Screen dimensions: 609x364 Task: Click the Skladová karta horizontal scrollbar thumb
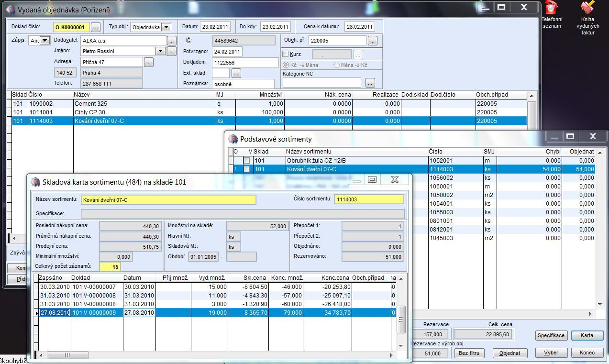pyautogui.click(x=66, y=355)
